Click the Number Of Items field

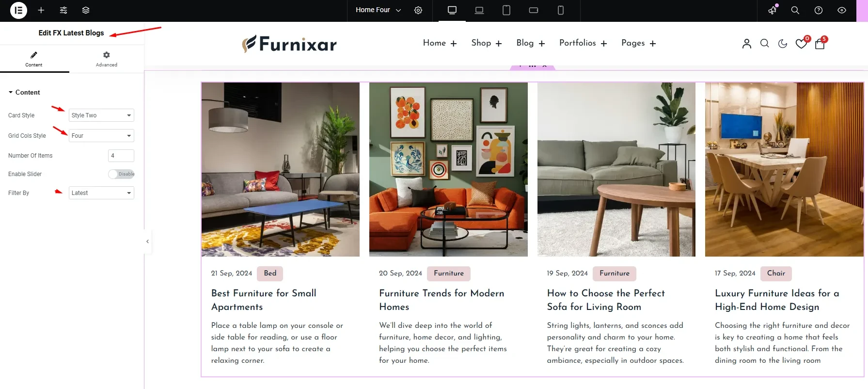coord(121,156)
